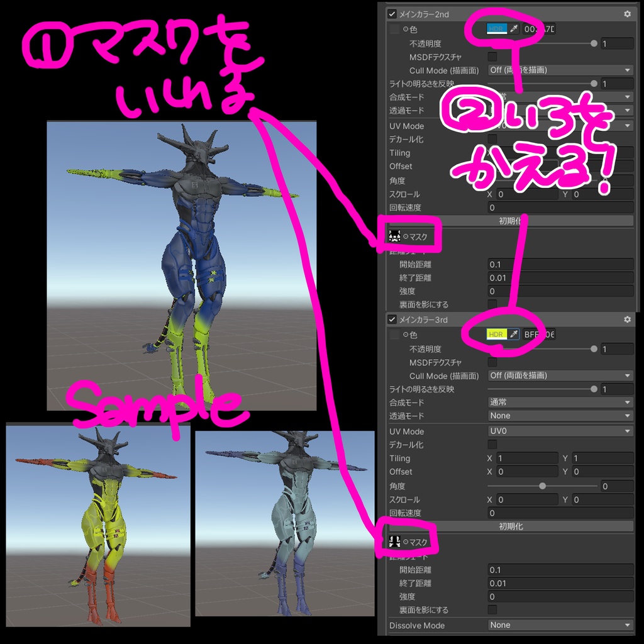Viewport: 644px width, 644px height.
Task: Enable MSDFテクスチャ in メインカラー2nd
Action: 492,57
